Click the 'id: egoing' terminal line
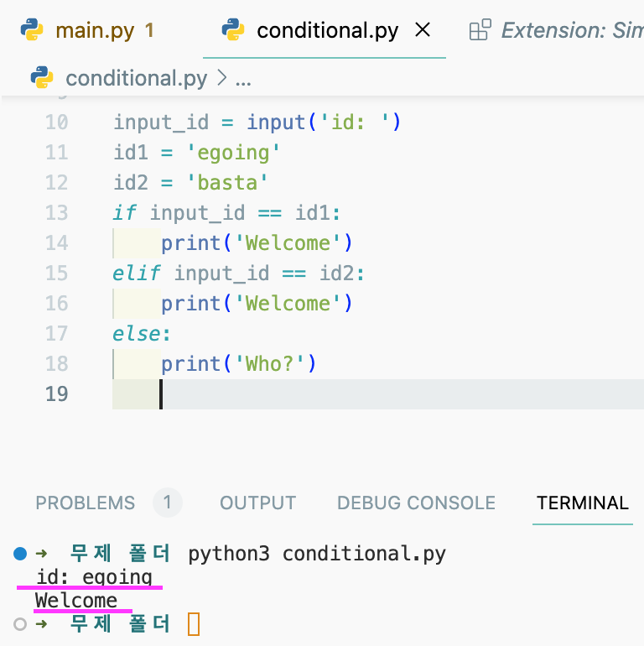The image size is (644, 646). click(x=94, y=577)
